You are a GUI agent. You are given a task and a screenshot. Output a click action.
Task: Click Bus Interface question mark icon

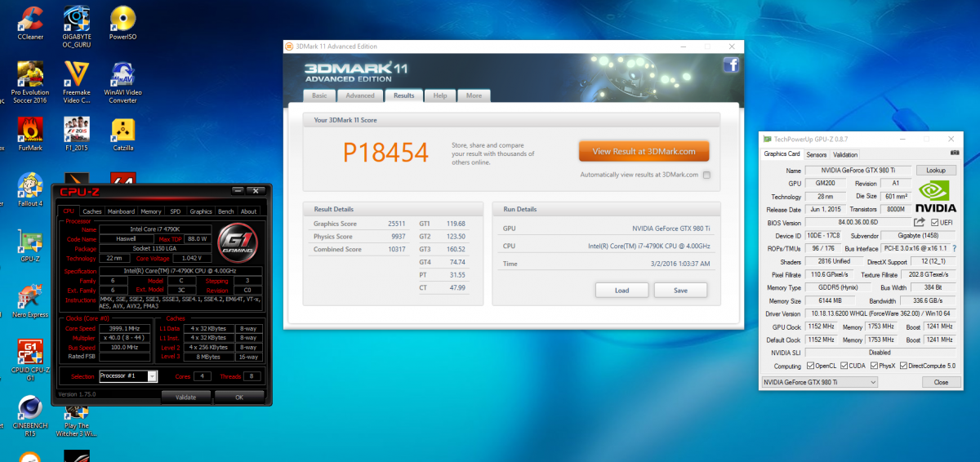tap(955, 248)
